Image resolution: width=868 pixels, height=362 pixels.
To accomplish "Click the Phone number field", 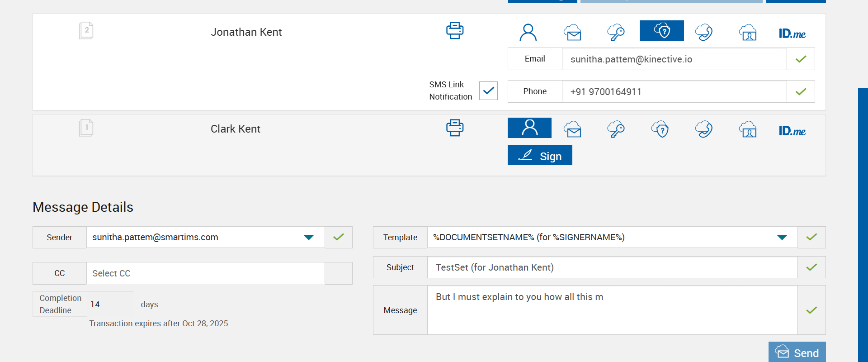I will (674, 92).
